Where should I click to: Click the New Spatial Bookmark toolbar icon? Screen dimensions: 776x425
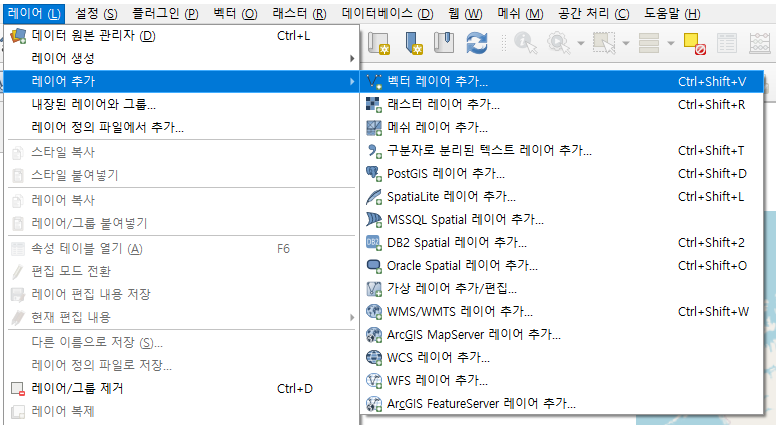pos(413,43)
